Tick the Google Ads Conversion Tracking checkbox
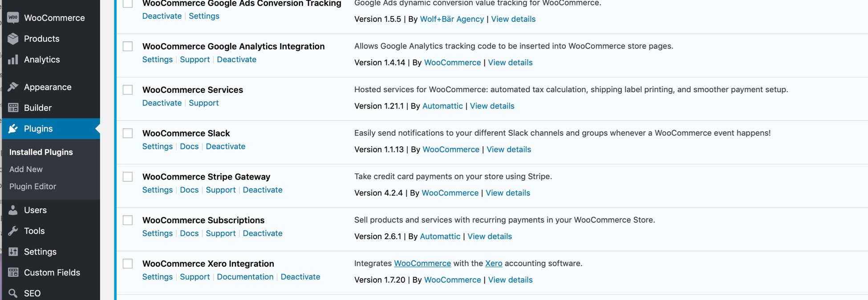The width and height of the screenshot is (868, 300). (128, 3)
